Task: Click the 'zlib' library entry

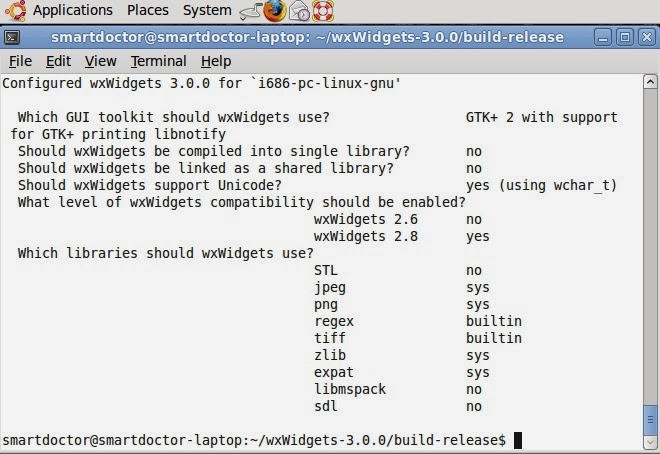Action: coord(330,355)
